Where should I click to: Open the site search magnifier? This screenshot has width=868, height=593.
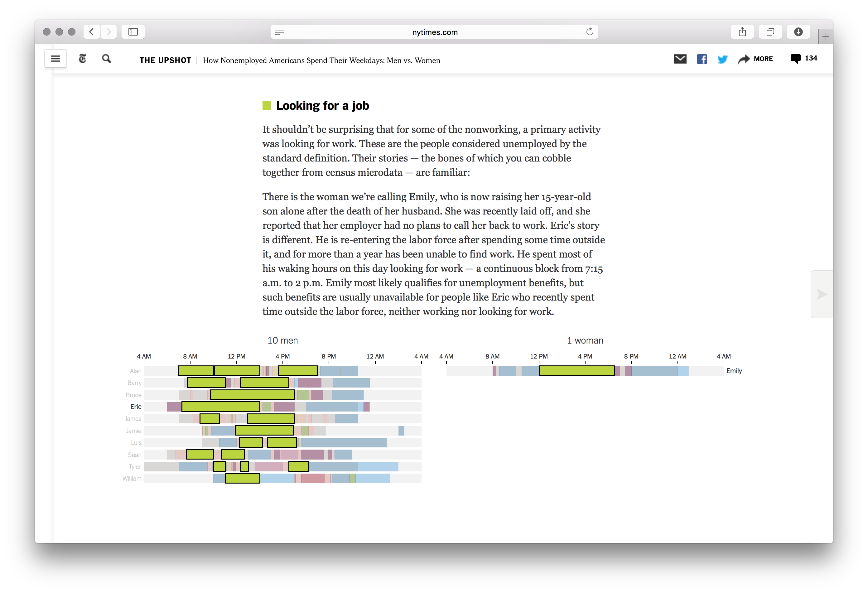106,59
